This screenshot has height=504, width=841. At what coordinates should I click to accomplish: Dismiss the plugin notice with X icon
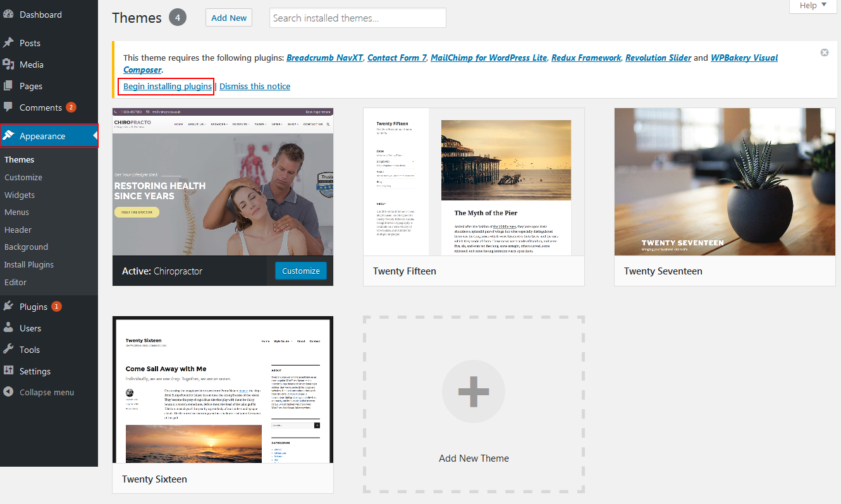825,52
